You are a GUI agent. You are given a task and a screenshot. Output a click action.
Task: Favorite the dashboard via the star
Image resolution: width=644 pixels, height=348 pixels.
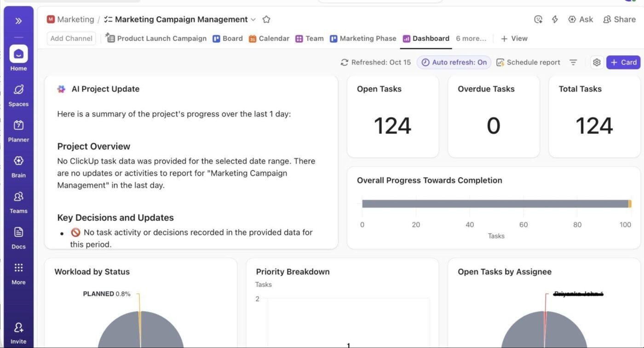[x=266, y=19]
